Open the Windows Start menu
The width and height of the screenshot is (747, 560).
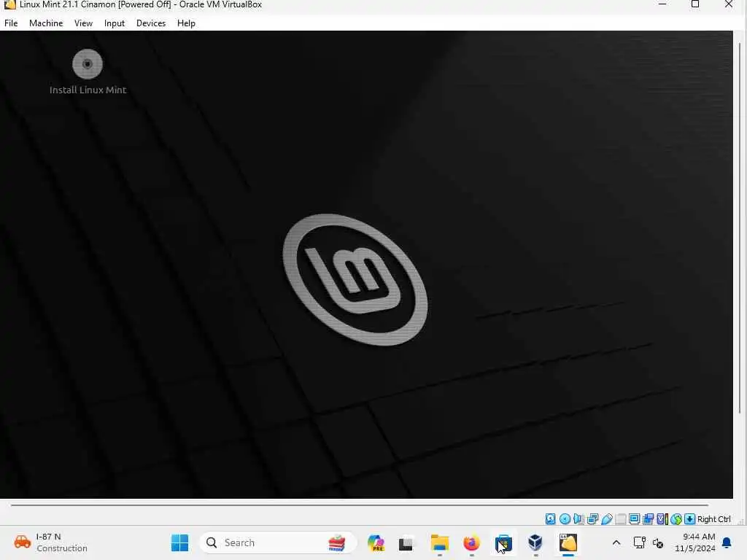tap(179, 542)
